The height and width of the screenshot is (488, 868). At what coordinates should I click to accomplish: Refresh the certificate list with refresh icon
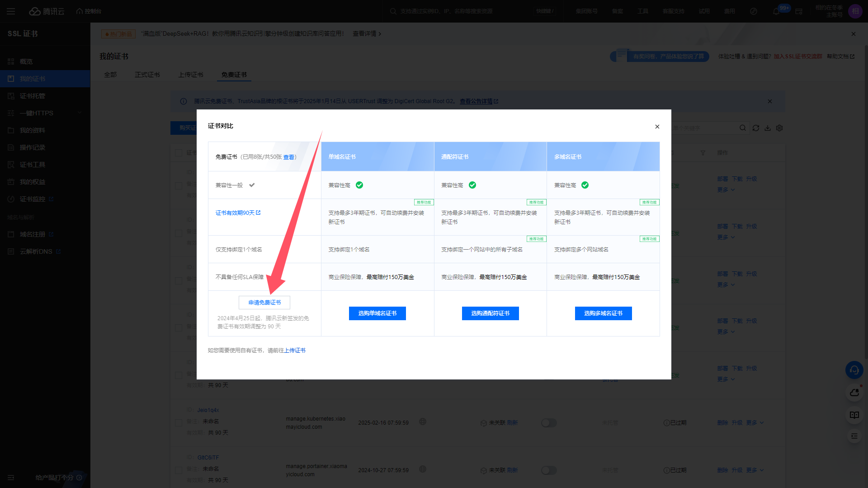(755, 128)
